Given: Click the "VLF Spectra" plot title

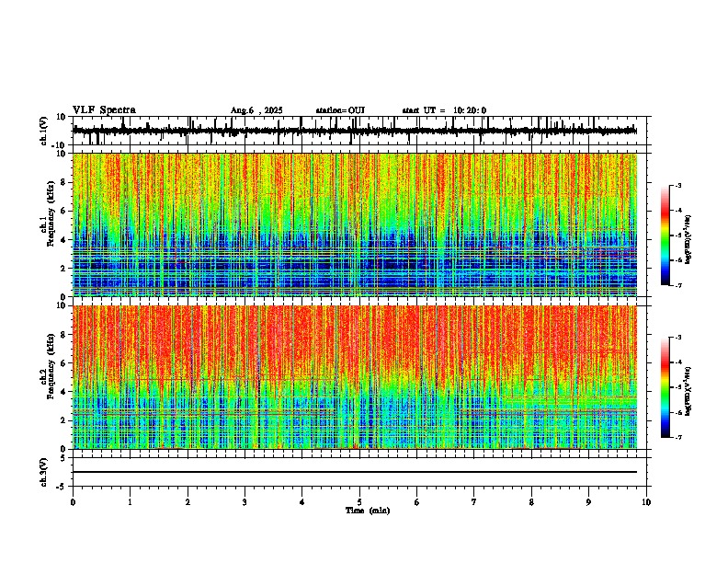Looking at the screenshot, I should [104, 110].
